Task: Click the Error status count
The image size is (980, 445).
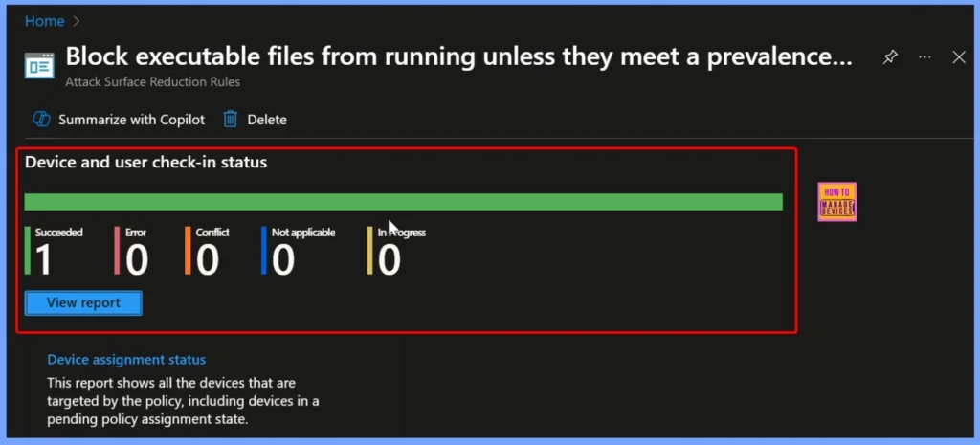Action: click(137, 259)
